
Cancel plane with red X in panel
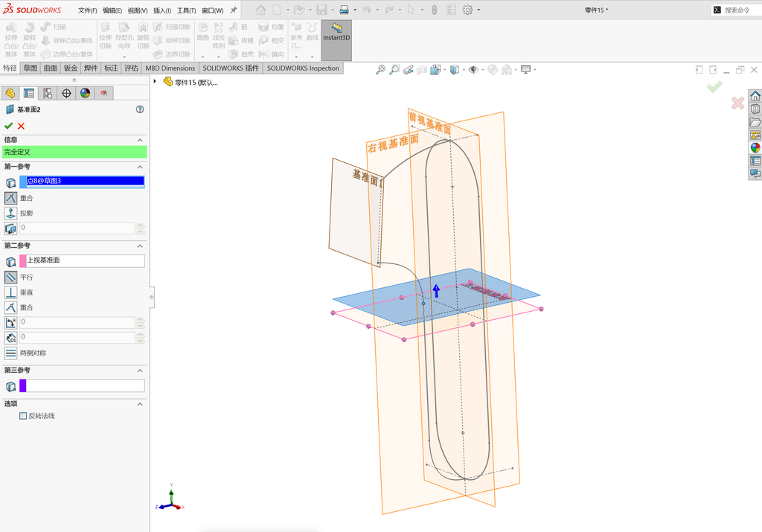[x=21, y=126]
